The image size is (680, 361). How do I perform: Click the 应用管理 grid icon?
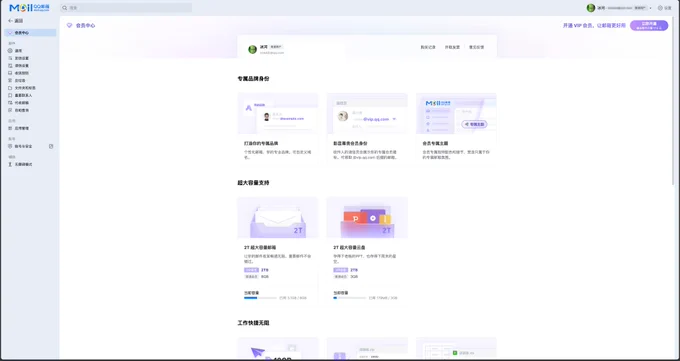point(10,128)
